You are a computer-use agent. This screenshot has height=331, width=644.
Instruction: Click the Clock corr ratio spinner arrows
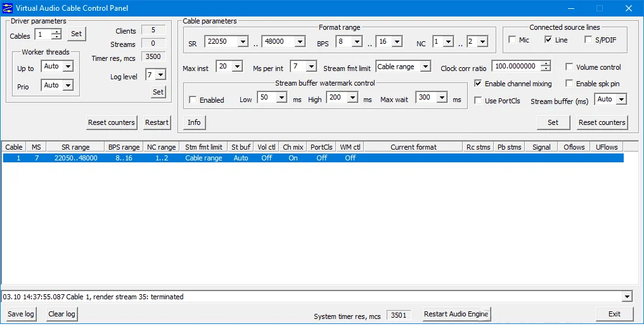(545, 66)
